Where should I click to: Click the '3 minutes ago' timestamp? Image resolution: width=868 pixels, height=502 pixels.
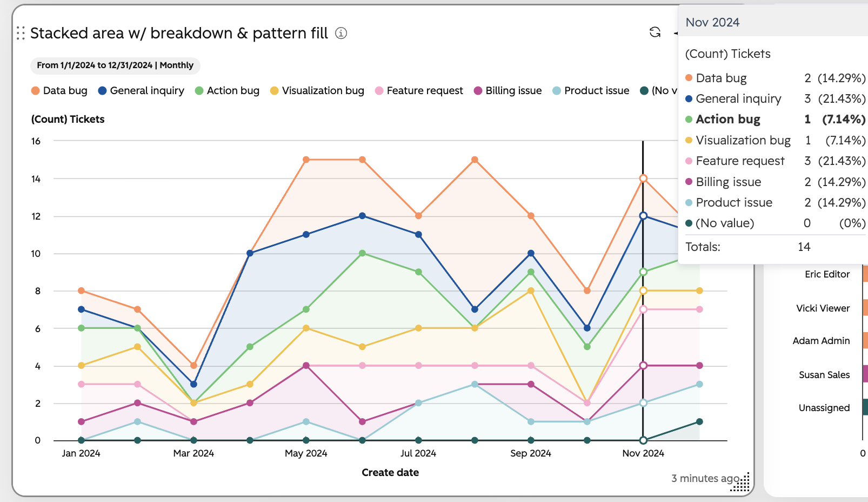click(x=705, y=478)
